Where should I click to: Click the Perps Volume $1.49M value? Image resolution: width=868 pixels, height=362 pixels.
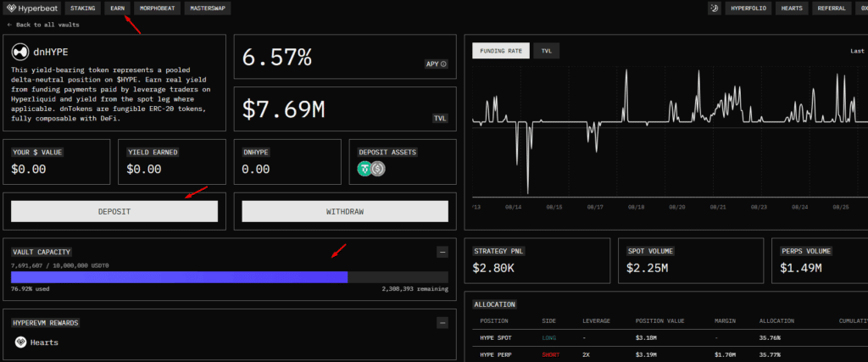click(800, 269)
